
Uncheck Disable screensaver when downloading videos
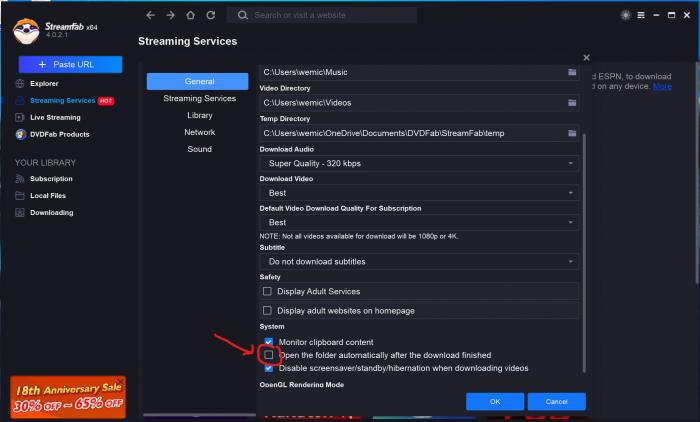268,368
